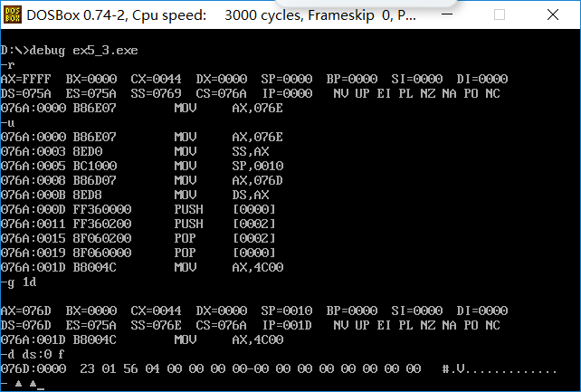Click the '-u' command line
The height and width of the screenshot is (392, 581).
pyautogui.click(x=8, y=123)
